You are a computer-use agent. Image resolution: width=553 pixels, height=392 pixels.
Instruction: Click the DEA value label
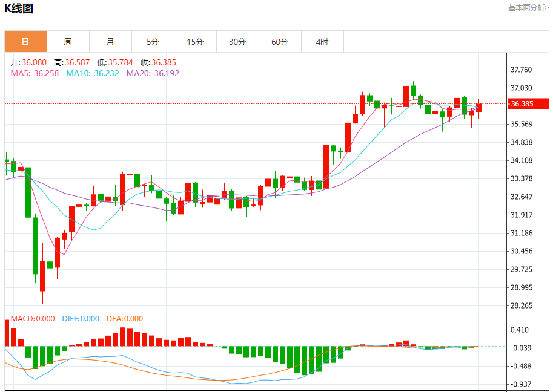coord(125,319)
